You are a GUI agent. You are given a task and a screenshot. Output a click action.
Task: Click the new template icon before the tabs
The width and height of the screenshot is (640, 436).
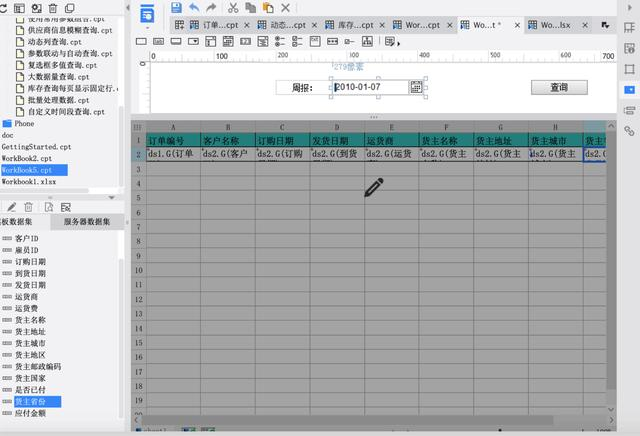(x=179, y=25)
